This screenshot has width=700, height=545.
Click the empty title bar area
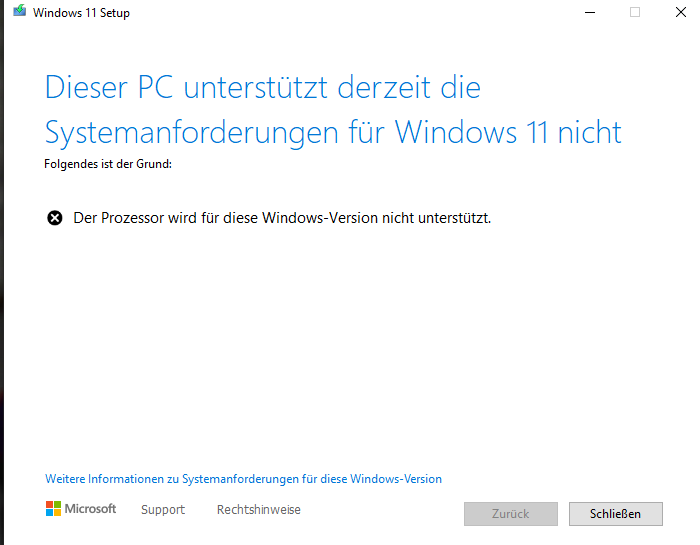[x=350, y=13]
